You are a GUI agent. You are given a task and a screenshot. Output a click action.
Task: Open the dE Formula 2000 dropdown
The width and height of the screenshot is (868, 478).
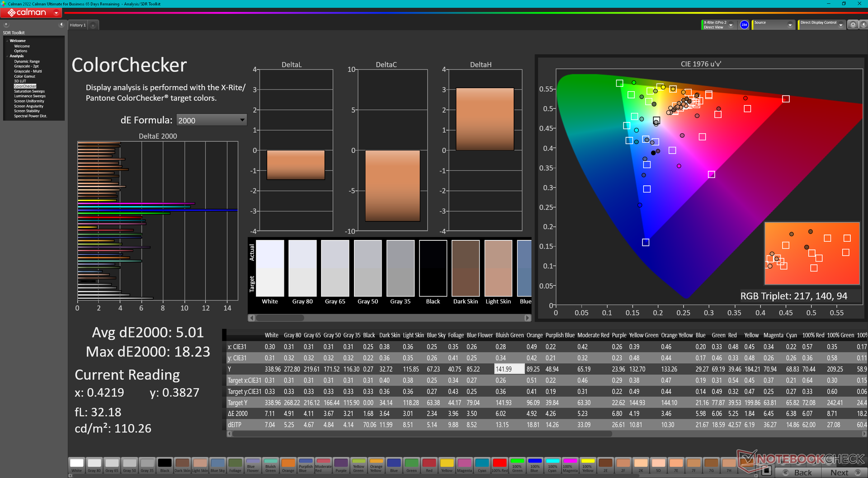[211, 120]
